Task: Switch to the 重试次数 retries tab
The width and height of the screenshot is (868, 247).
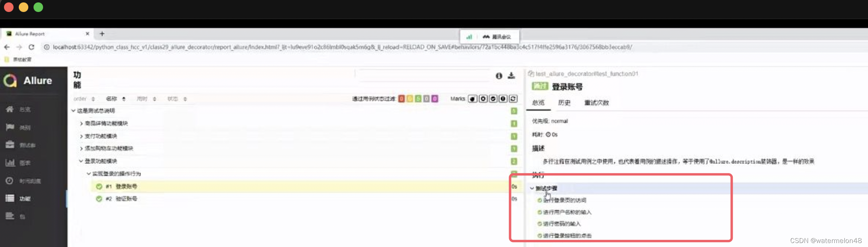Action: pos(596,103)
